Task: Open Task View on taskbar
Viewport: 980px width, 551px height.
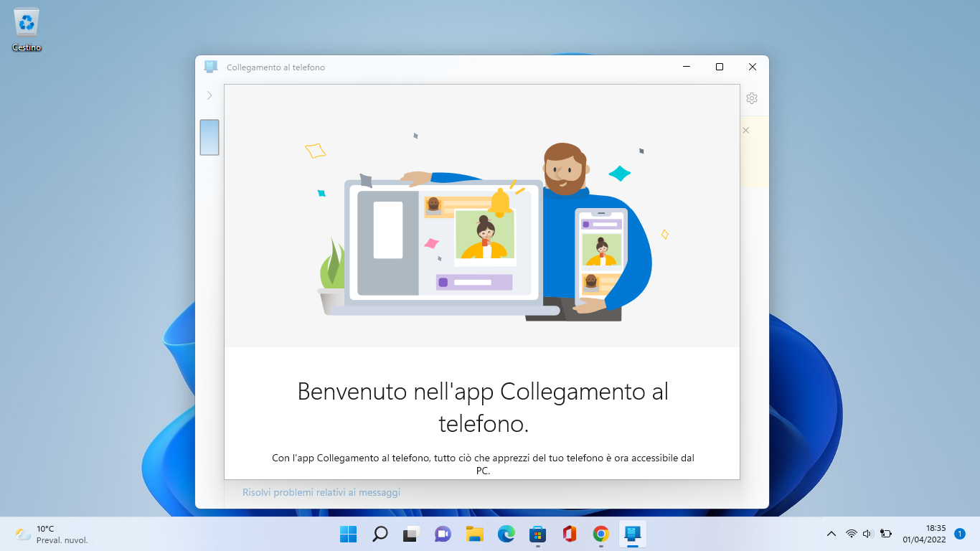Action: click(411, 534)
